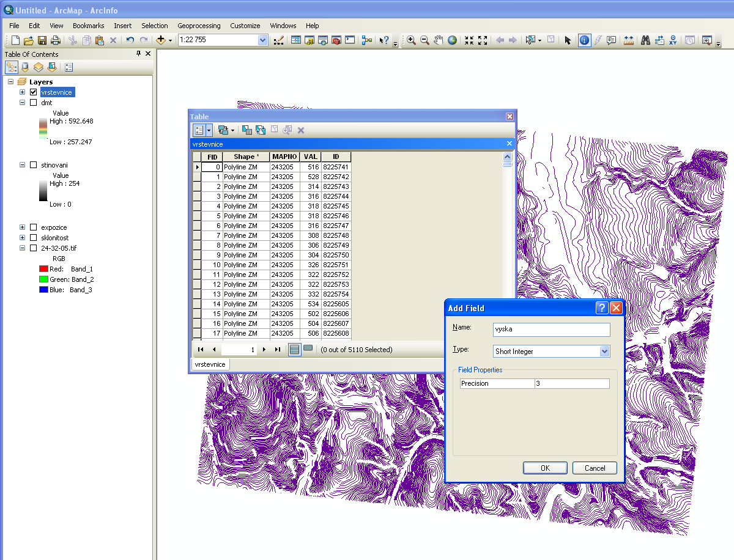This screenshot has height=560, width=734.
Task: Save the map with the floppy icon
Action: point(42,40)
